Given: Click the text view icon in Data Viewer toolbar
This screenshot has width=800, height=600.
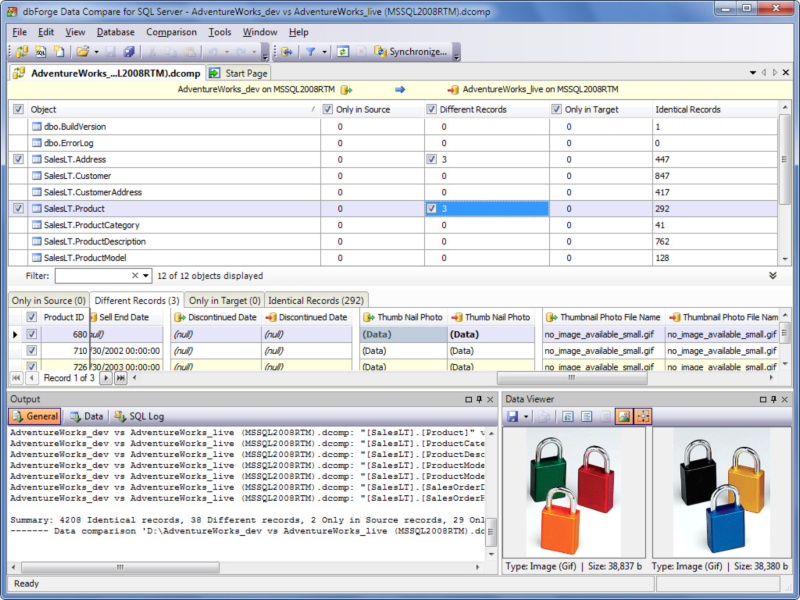Looking at the screenshot, I should (x=568, y=417).
